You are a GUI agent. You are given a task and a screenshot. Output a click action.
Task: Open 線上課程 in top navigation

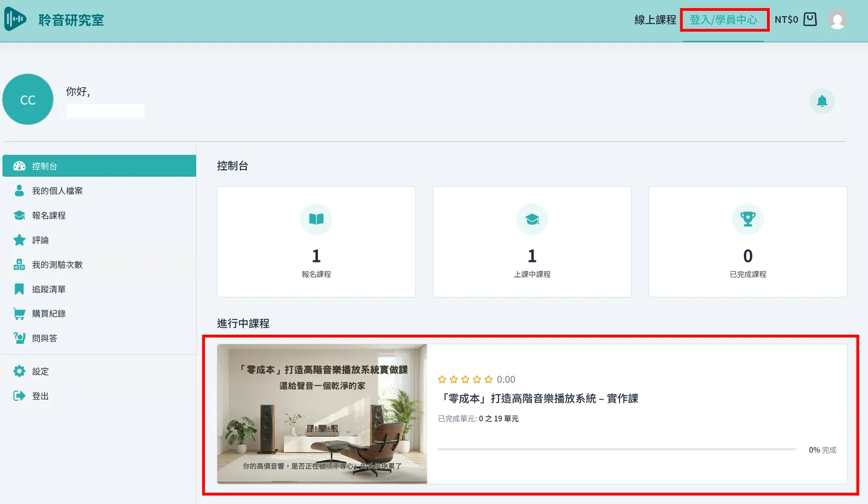pos(655,20)
